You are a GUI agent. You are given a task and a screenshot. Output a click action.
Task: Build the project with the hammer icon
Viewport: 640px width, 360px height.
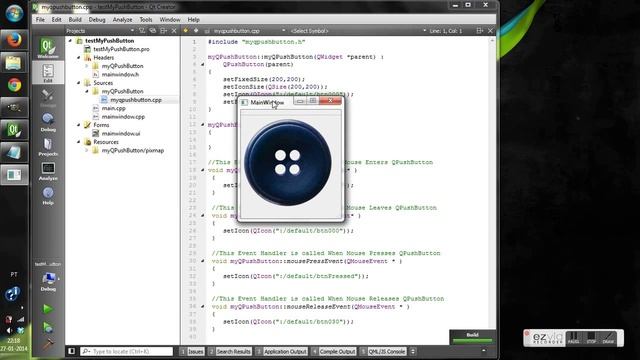coord(48,344)
